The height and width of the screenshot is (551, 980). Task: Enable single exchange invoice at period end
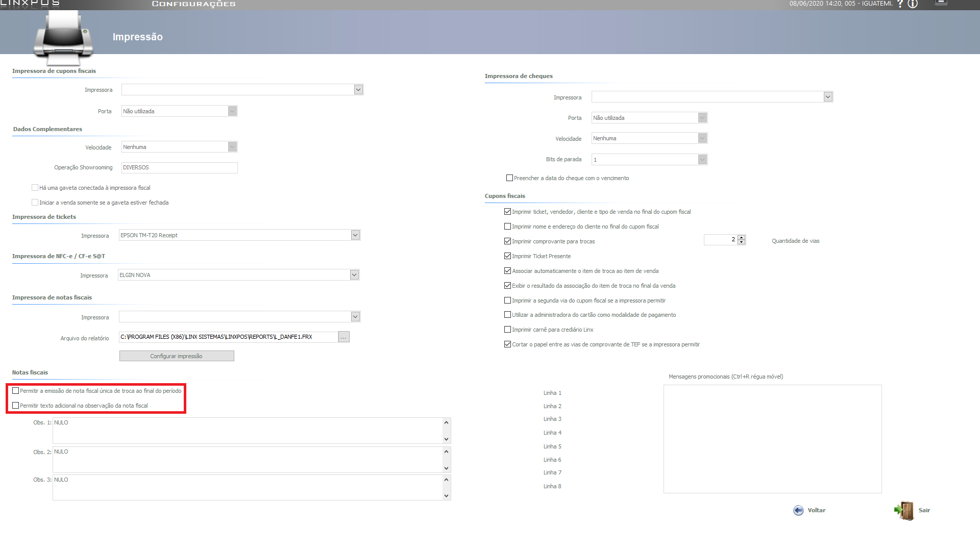(x=16, y=391)
